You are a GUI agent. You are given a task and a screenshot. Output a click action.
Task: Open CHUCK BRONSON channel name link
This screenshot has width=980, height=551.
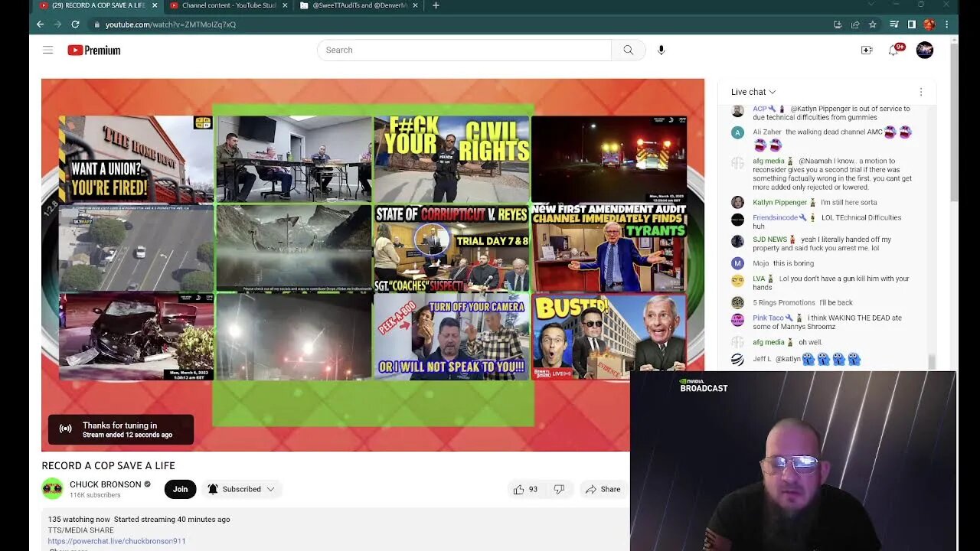point(106,484)
